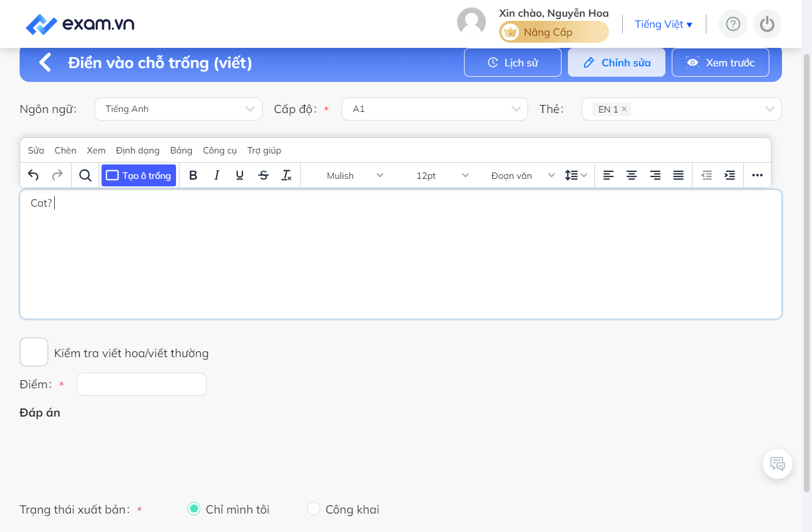Click the Chỉnh sửa button
Screen dimensions: 812x532
coord(616,62)
